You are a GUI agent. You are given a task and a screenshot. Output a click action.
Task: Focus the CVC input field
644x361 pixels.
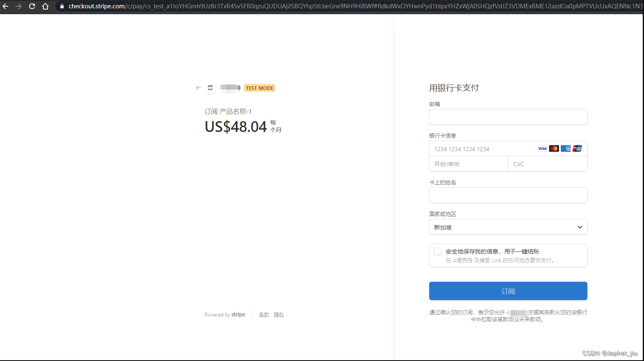coord(548,164)
